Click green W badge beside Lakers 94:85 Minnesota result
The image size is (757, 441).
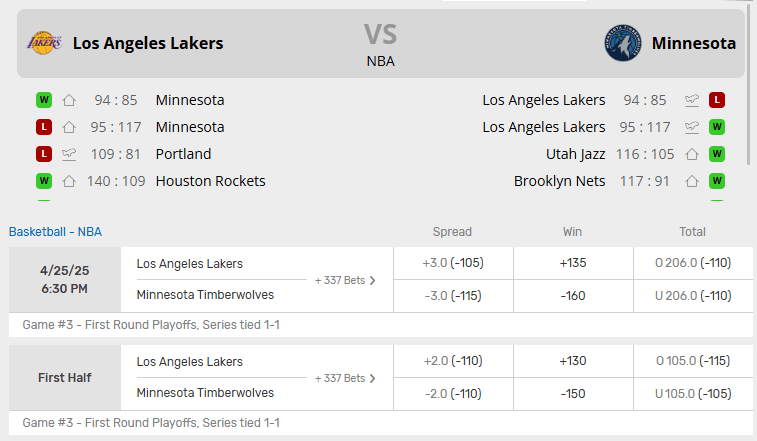point(44,100)
